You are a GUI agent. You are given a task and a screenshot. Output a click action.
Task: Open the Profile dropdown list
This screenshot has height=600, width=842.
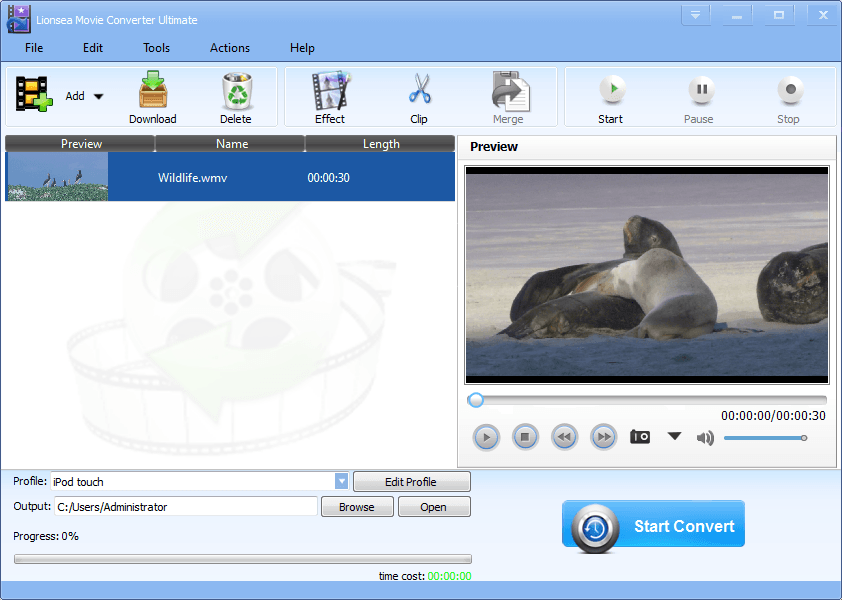(341, 482)
